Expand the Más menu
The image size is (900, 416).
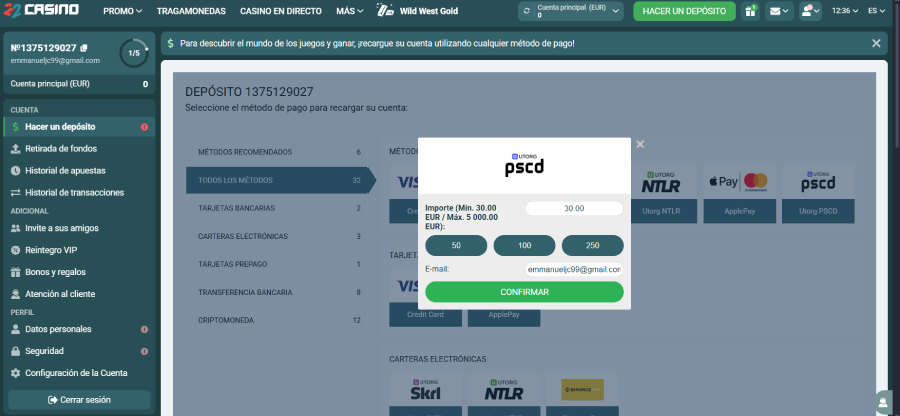coord(350,12)
